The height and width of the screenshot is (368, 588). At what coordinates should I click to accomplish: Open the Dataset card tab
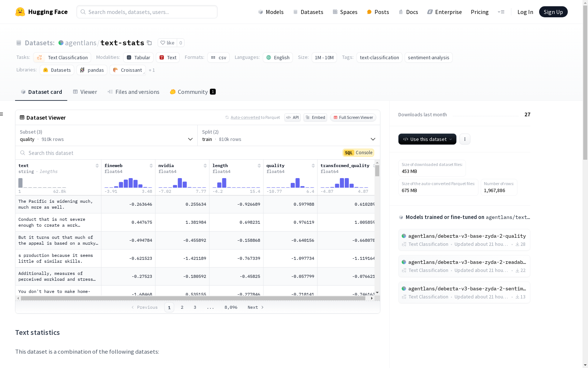click(x=41, y=92)
